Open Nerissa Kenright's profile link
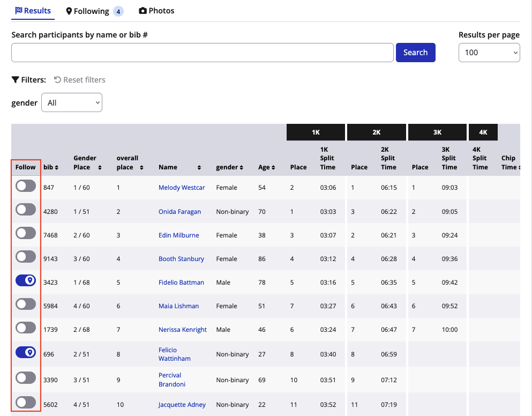The image size is (532, 416). click(182, 330)
